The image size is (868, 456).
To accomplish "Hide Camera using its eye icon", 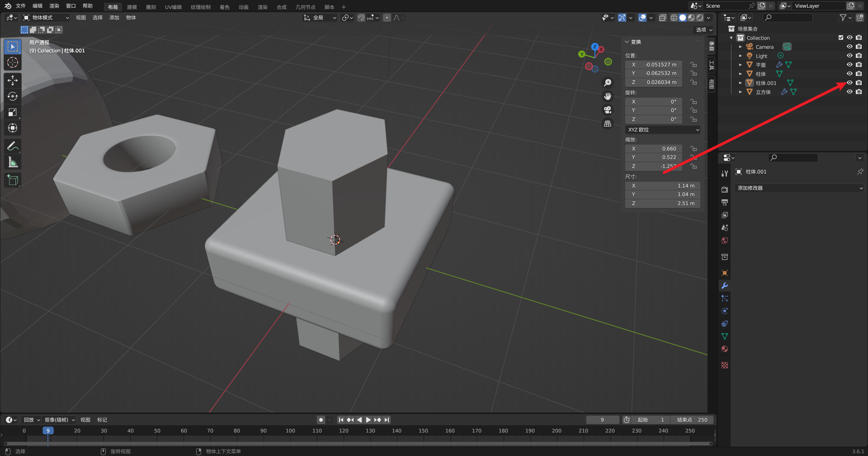I will pos(849,47).
